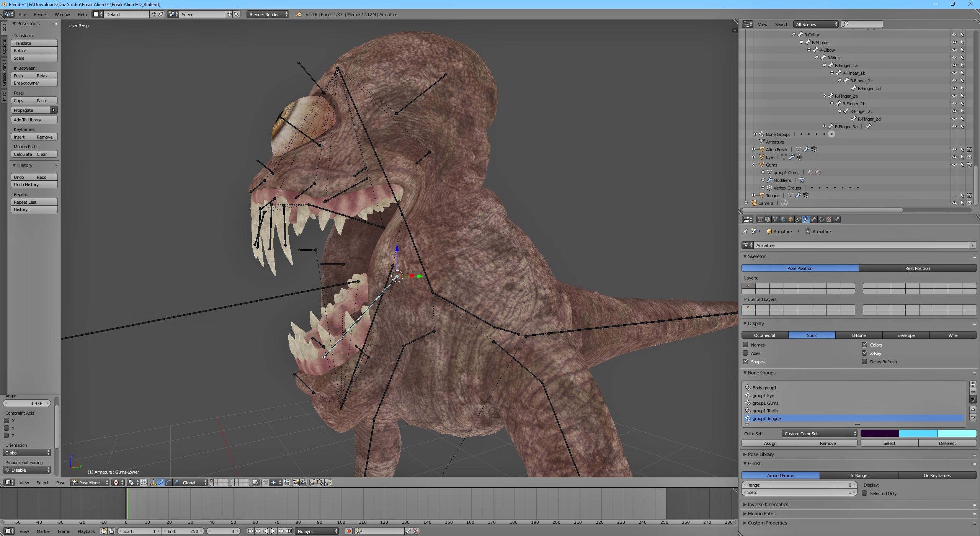
Task: Click the Add To Library button
Action: pos(34,119)
